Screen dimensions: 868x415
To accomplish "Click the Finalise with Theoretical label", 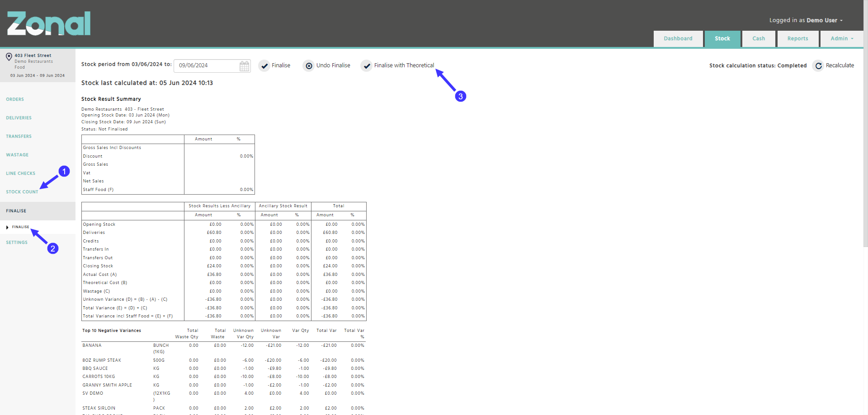I will [x=404, y=65].
